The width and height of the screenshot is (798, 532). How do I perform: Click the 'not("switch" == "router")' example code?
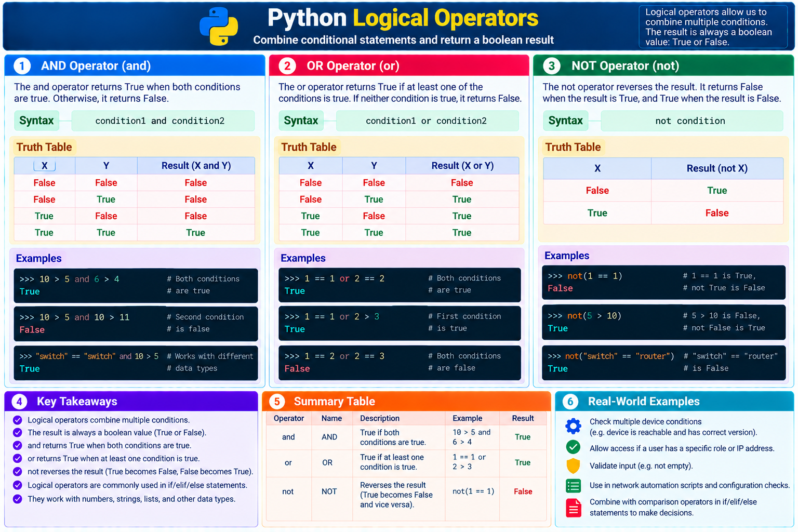click(x=611, y=356)
